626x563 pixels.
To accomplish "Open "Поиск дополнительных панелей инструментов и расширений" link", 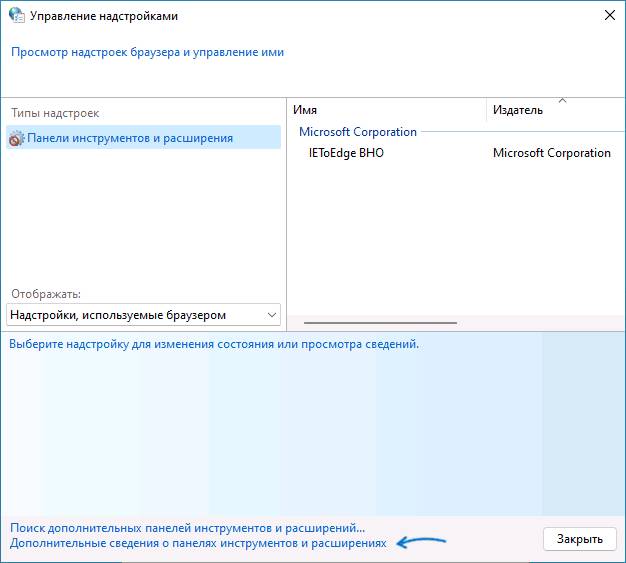I will click(x=187, y=527).
